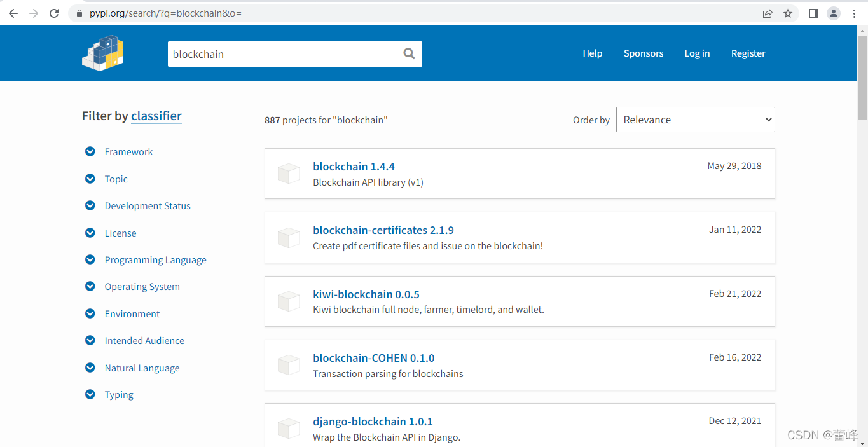Screen dimensions: 868x447
Task: Click the date Dec 12, 2021
Action: pyautogui.click(x=735, y=421)
